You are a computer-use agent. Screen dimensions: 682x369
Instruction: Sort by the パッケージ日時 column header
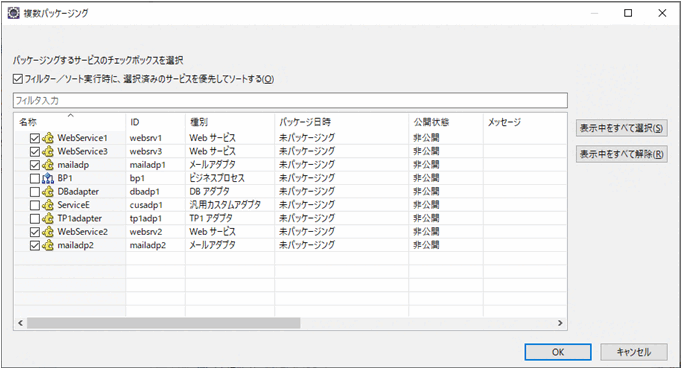tap(342, 122)
